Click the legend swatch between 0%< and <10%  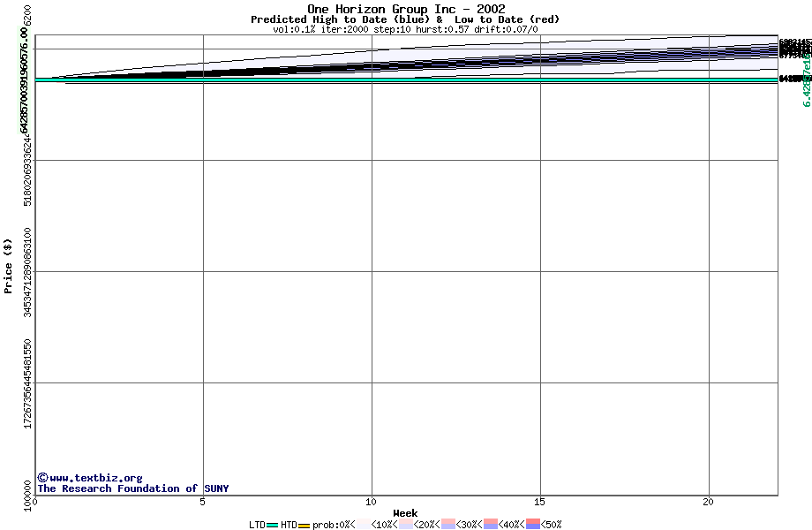point(364,524)
